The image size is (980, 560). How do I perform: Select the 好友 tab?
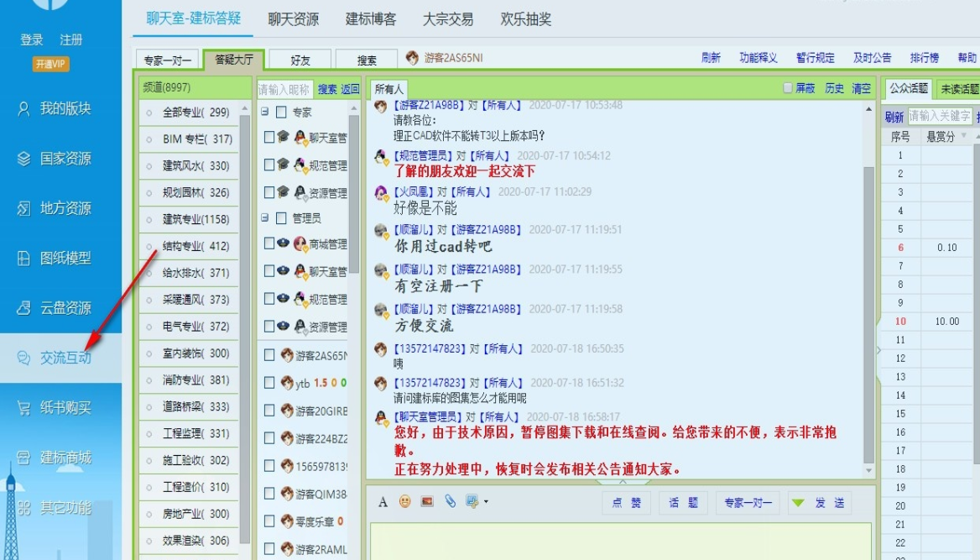tap(300, 60)
